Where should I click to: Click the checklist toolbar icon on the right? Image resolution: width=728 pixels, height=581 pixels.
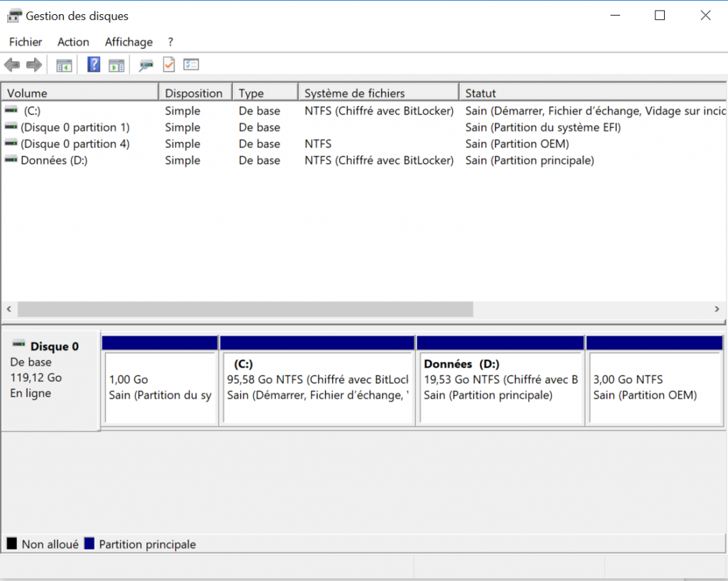tap(191, 64)
